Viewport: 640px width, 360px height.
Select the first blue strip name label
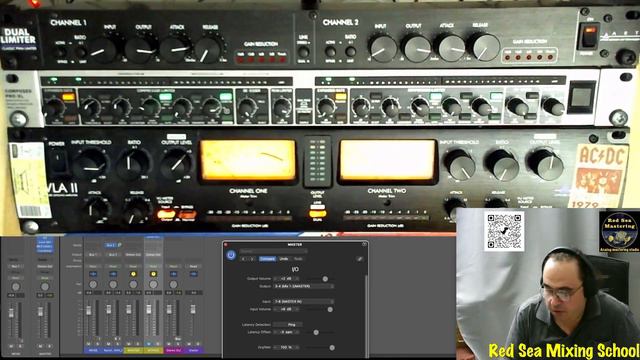point(93,350)
